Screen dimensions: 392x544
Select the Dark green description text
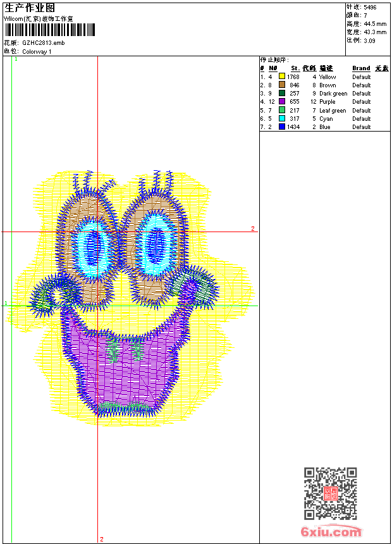(x=333, y=94)
